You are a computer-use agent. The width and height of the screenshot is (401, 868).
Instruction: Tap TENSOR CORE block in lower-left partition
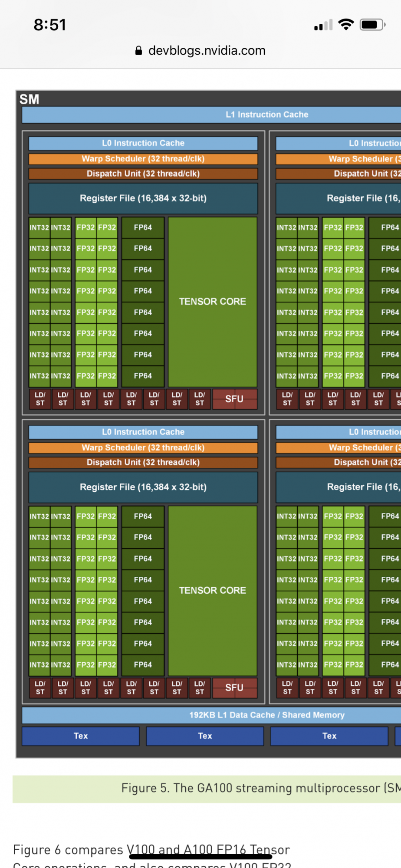[213, 591]
